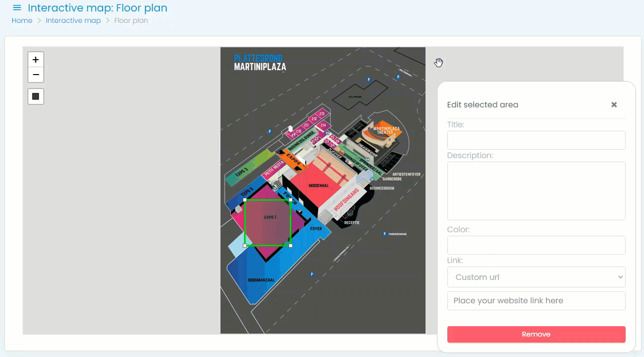Click the BUSINESSROOM label on the map
Screen dimensions: 644x357
pos(382,188)
